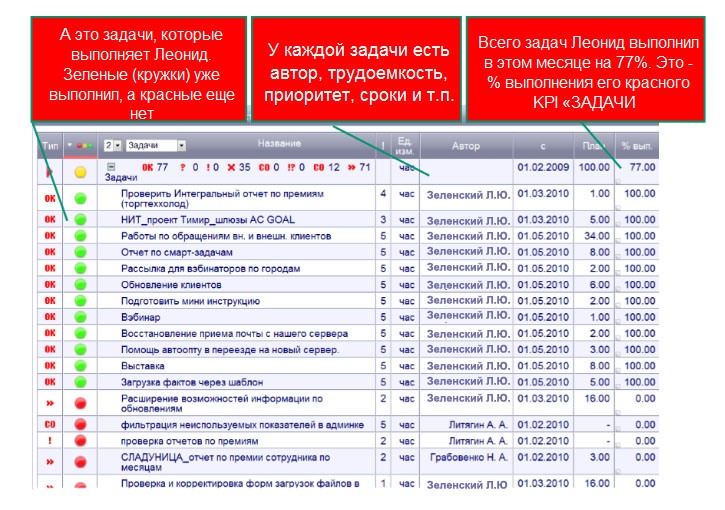Click author Зеленский Л.Ю. in the Вэбинар row
The image size is (725, 510).
coord(469,315)
